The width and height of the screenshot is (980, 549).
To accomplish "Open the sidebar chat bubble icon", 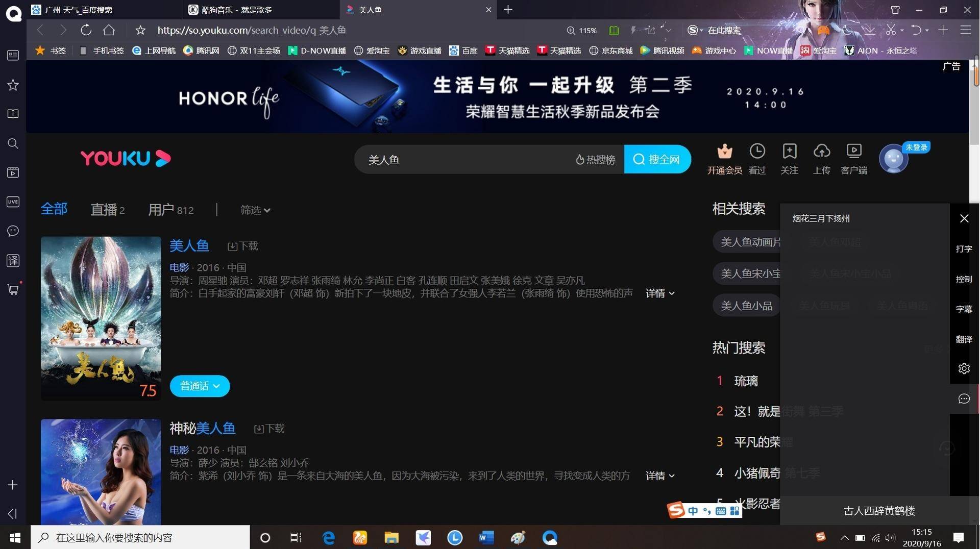I will click(x=13, y=231).
